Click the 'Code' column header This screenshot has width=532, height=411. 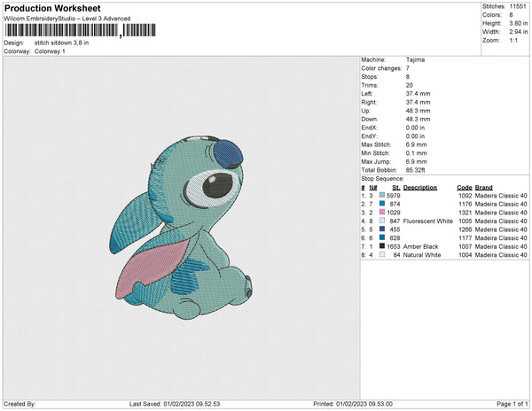pyautogui.click(x=465, y=188)
